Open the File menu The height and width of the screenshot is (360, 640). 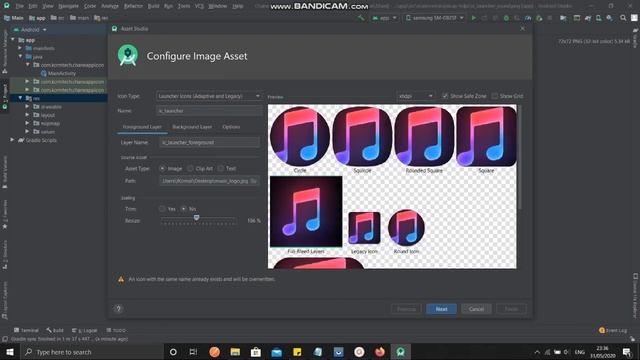pos(20,6)
